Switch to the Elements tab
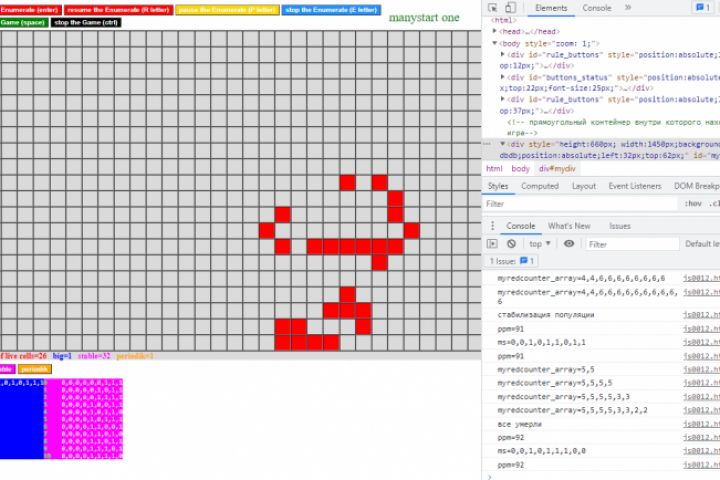 click(x=551, y=8)
